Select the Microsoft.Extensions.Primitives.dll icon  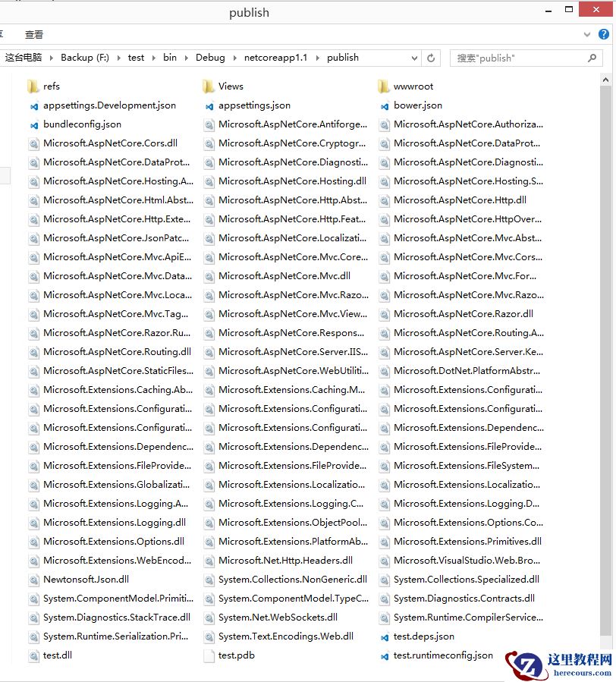pos(385,542)
